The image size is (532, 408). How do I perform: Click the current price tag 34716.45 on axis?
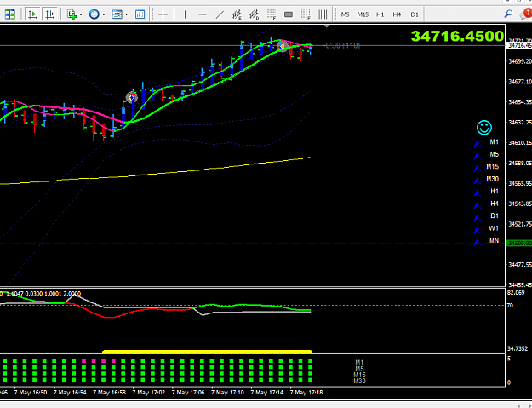pyautogui.click(x=519, y=45)
